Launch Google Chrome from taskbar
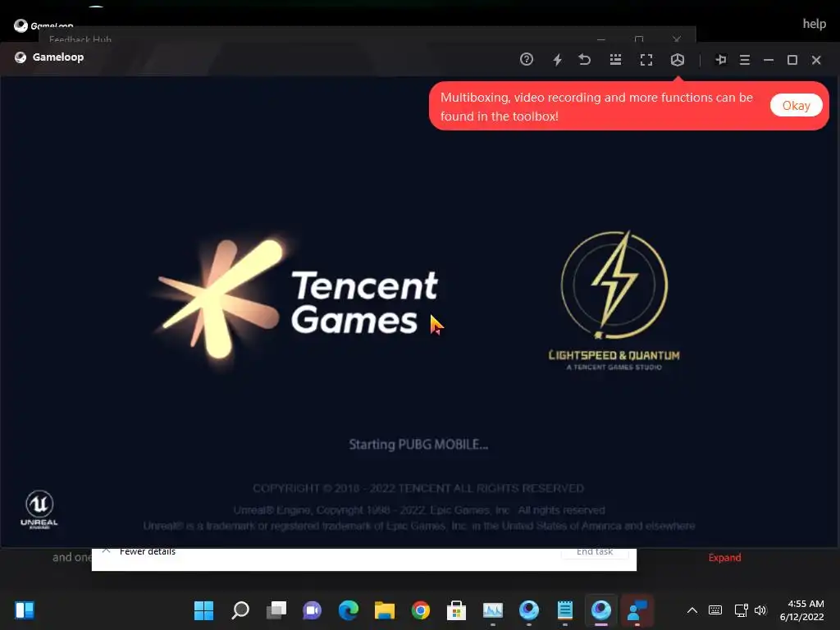Image resolution: width=840 pixels, height=630 pixels. click(x=421, y=610)
